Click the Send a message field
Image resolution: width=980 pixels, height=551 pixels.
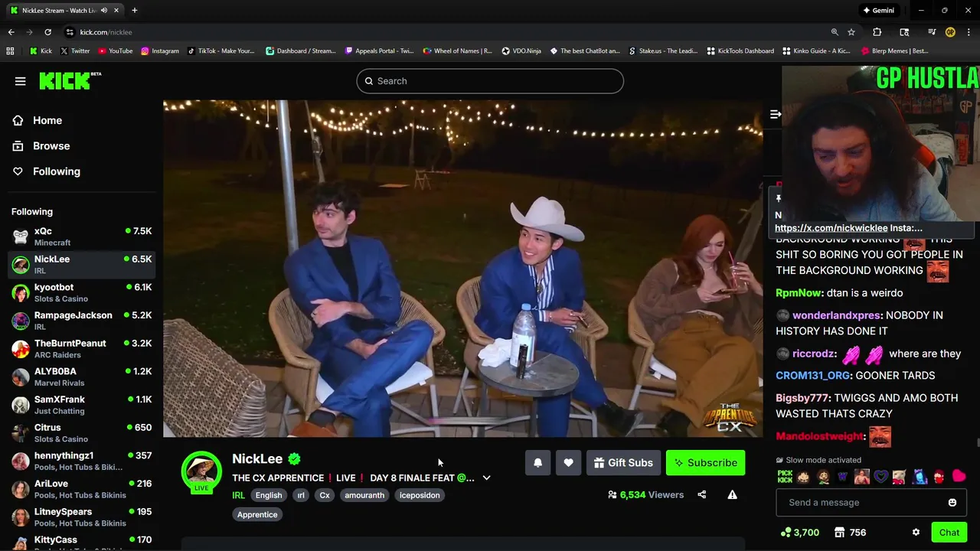871,503
